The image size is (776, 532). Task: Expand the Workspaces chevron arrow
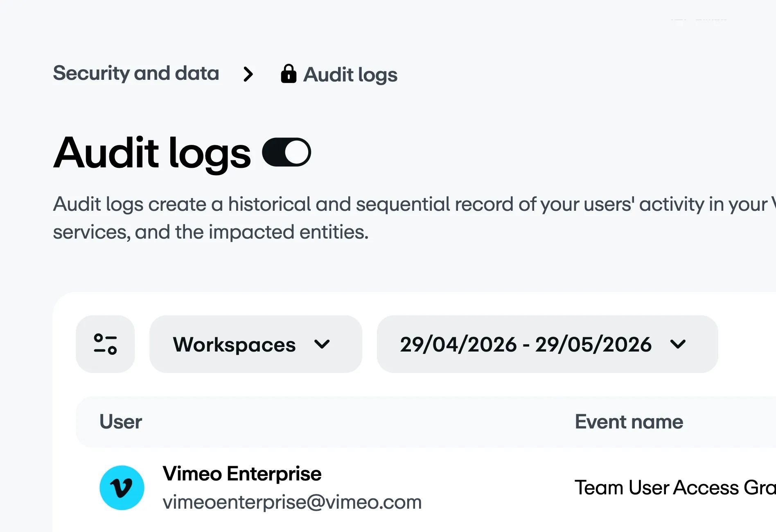tap(322, 344)
